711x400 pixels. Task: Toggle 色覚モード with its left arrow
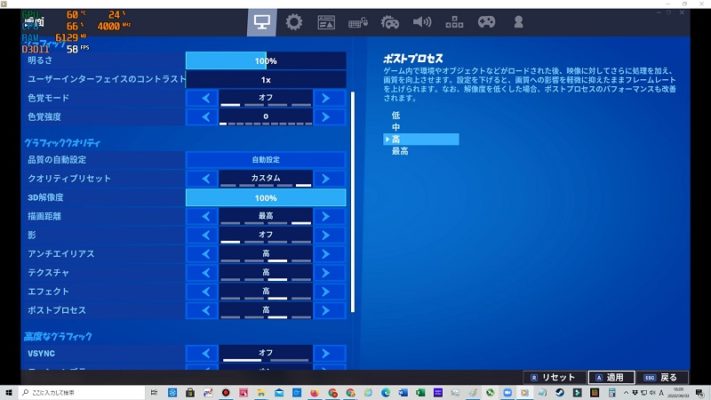coord(203,98)
